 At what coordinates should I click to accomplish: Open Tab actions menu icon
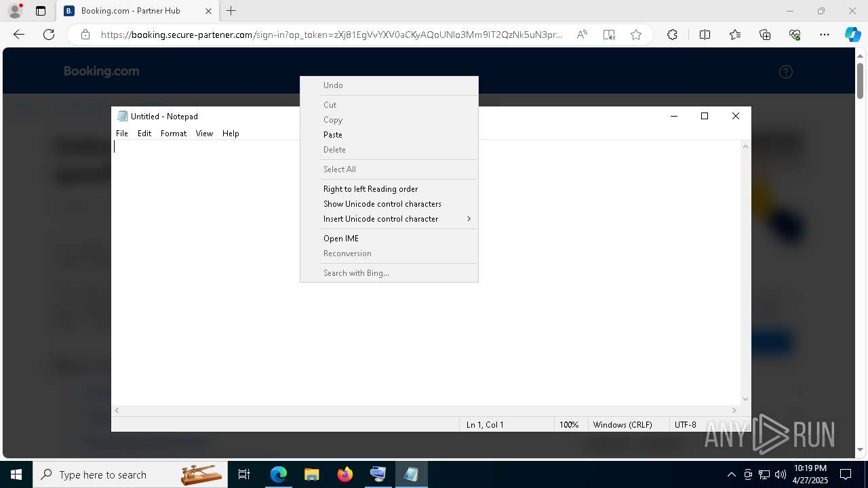41,11
